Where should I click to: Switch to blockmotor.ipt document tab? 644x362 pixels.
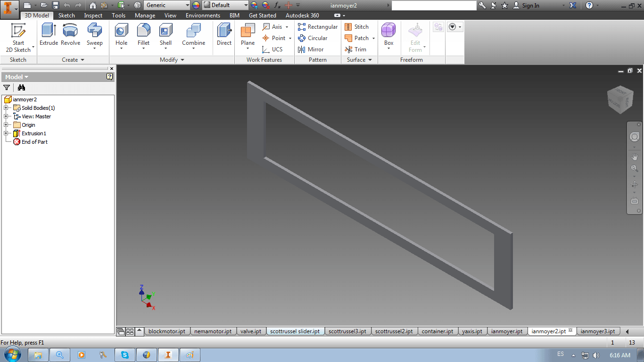[167, 331]
